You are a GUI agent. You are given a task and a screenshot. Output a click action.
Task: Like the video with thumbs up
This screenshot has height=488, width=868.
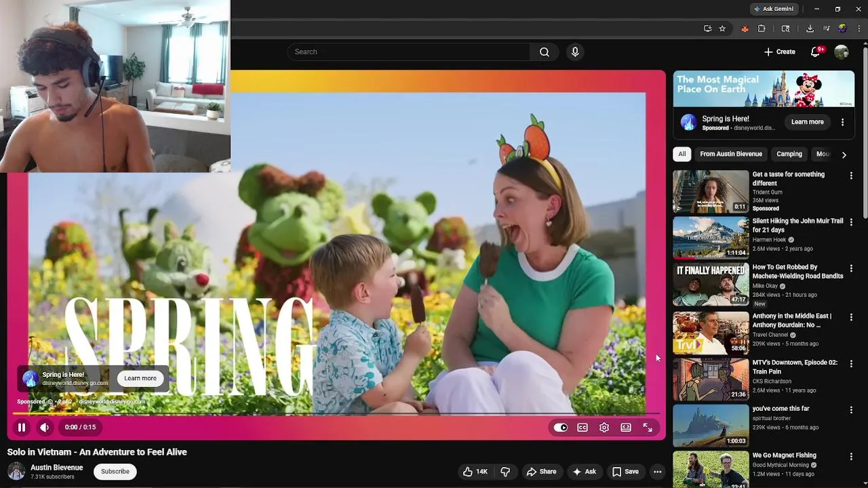475,472
